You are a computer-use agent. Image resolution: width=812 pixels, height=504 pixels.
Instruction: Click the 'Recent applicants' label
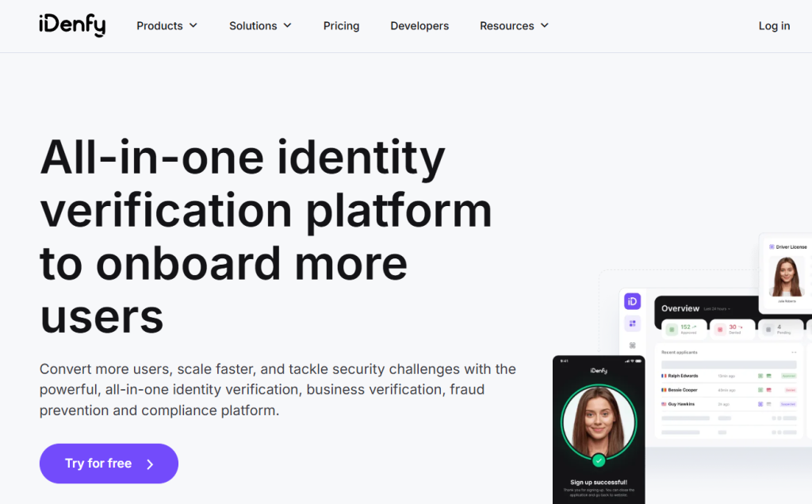(680, 353)
